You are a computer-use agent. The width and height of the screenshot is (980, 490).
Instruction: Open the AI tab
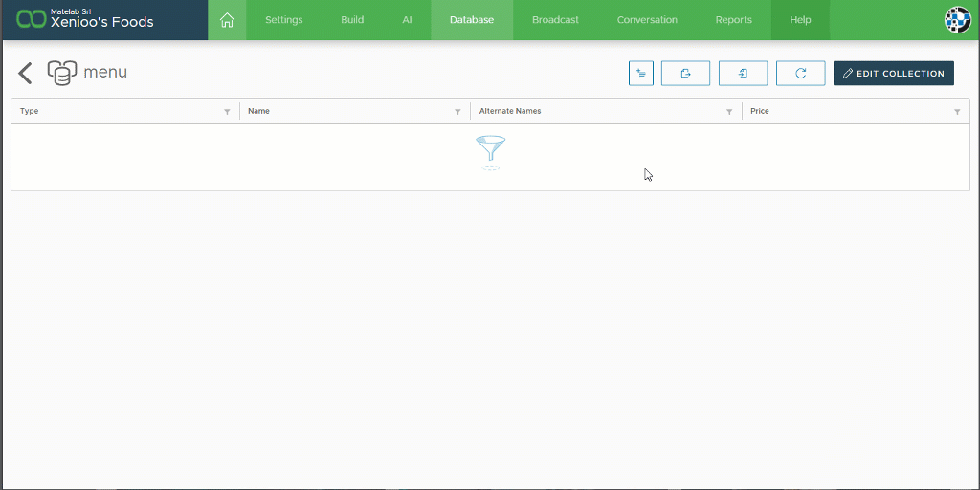[407, 20]
